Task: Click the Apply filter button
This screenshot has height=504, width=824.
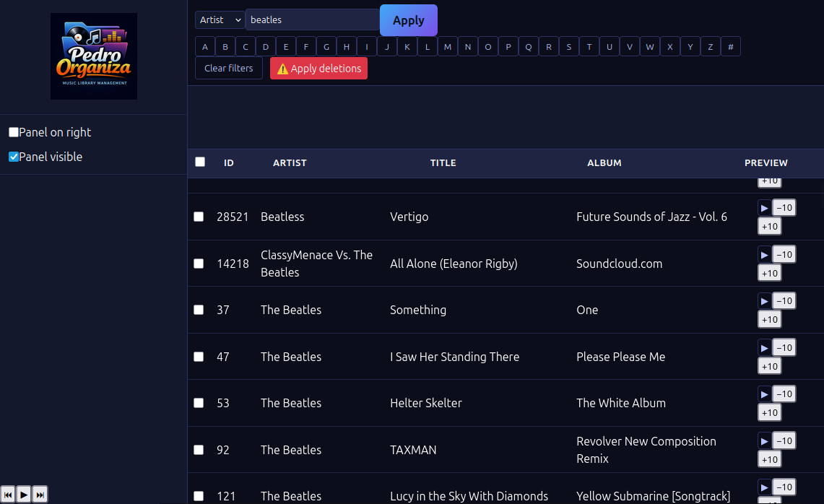Action: point(408,20)
